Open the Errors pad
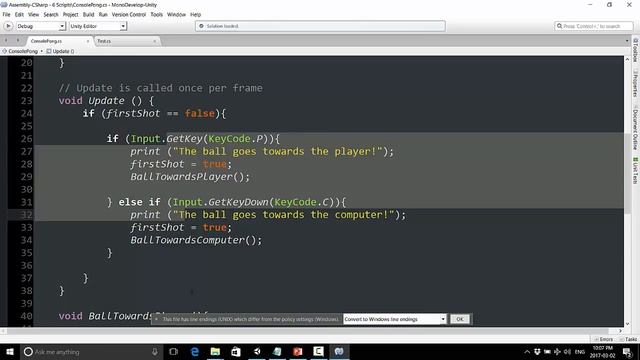The height and width of the screenshot is (360, 640). click(604, 339)
